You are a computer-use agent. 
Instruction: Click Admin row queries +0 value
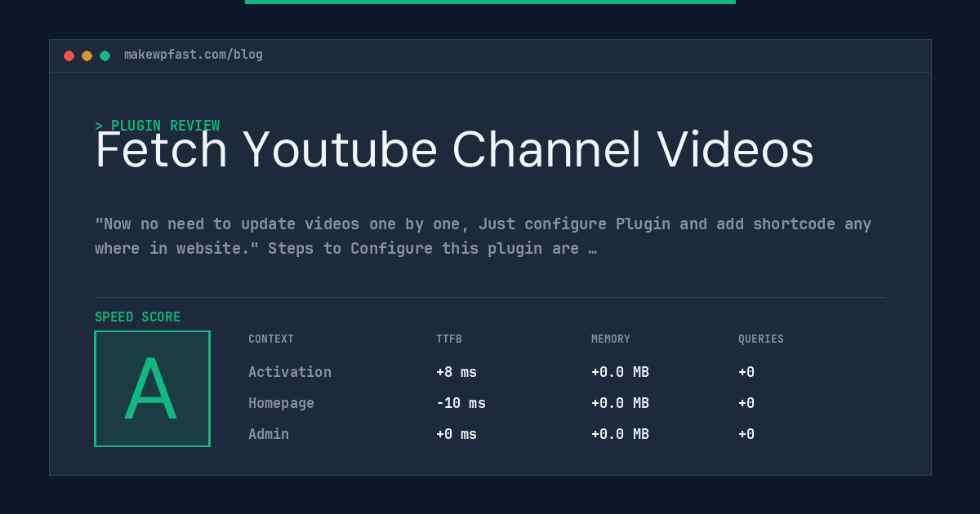click(x=746, y=434)
